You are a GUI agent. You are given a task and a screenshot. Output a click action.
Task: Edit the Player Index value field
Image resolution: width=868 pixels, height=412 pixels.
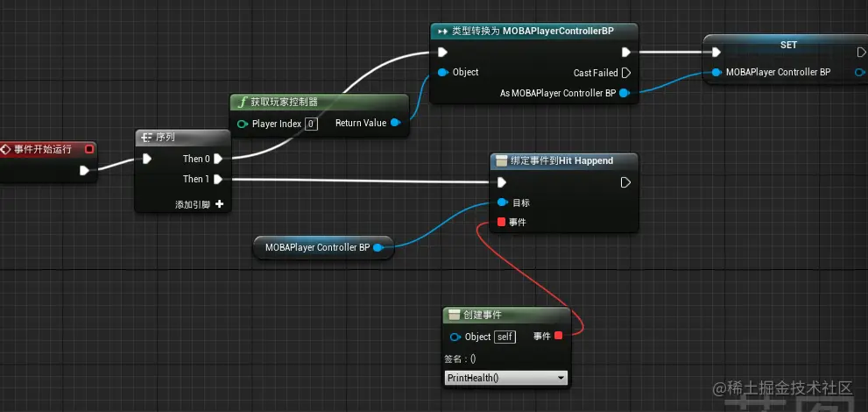click(311, 124)
